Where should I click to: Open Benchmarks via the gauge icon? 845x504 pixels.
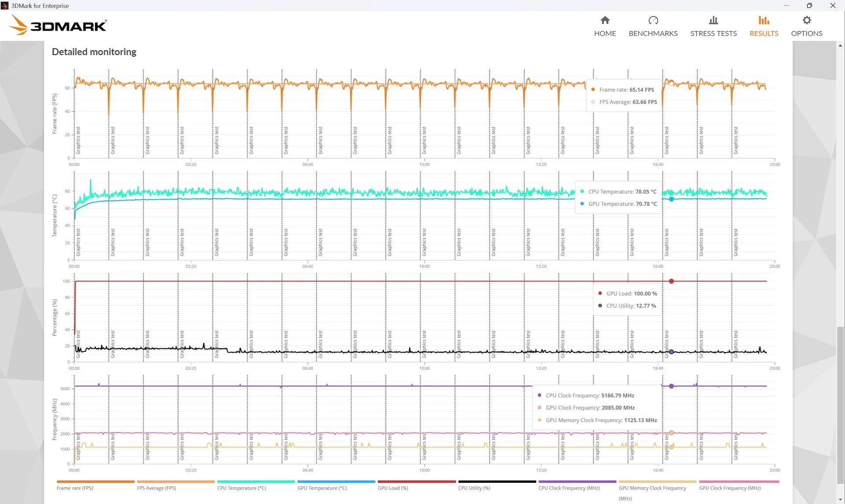[653, 20]
